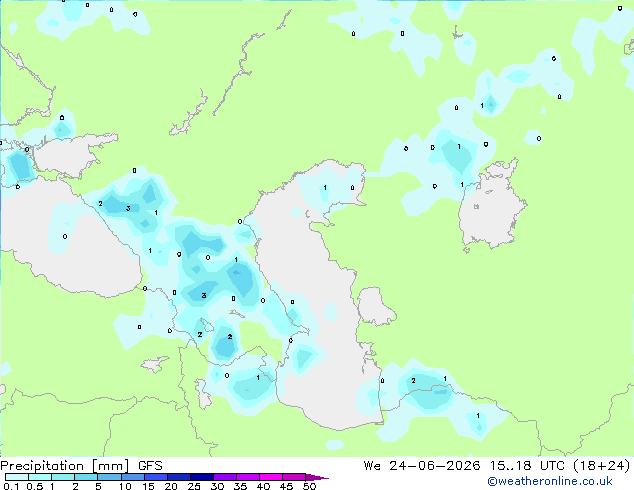This screenshot has height=490, width=634.
Task: Click the "15" legend scale label
Action: coord(148,486)
